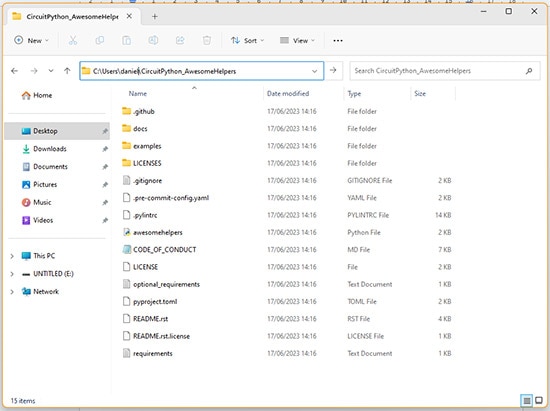This screenshot has height=411, width=550.
Task: Click the Paste clipboard icon
Action: [x=126, y=41]
